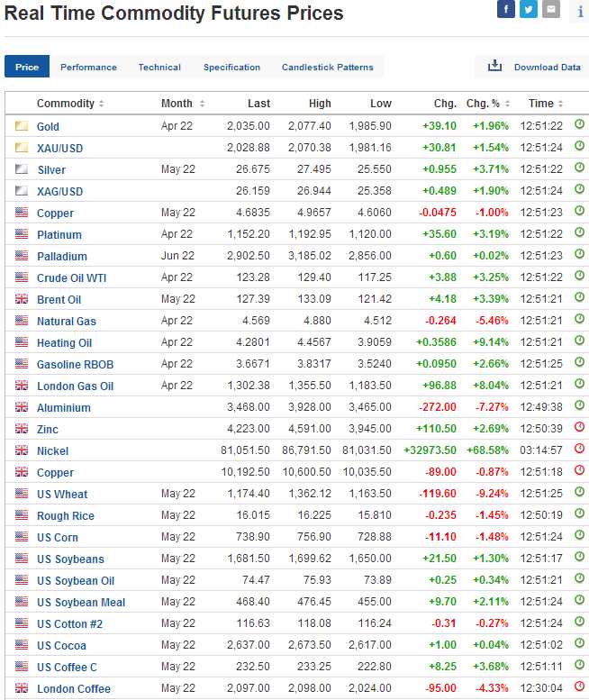The width and height of the screenshot is (589, 700).
Task: Open the Crude Oil WTI link
Action: (x=71, y=278)
